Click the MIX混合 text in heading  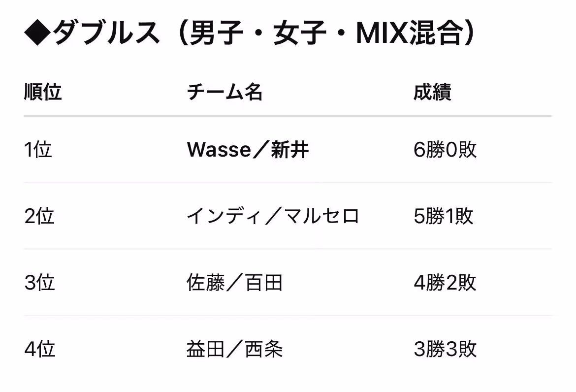pos(409,33)
